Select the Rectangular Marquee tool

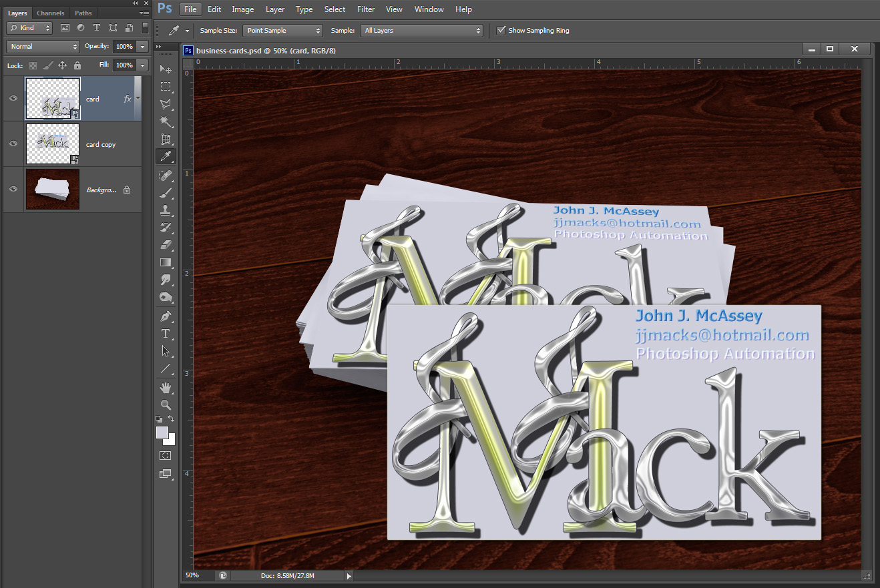166,87
